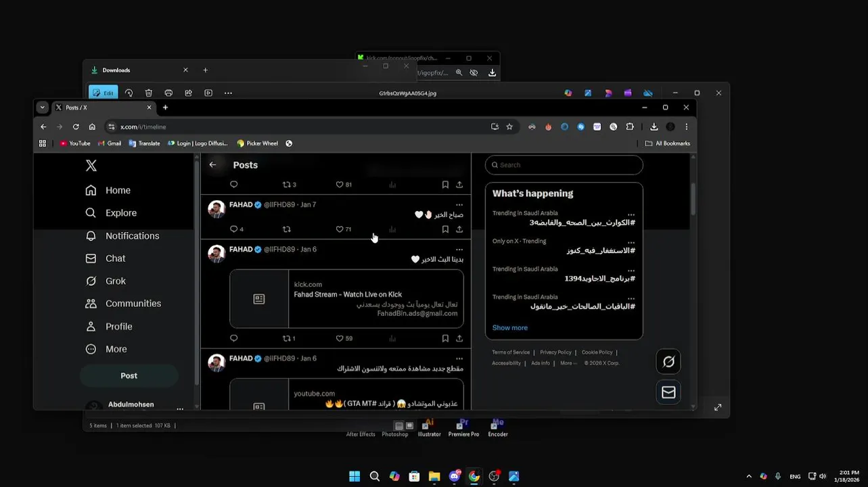Viewport: 868px width, 487px height.
Task: Open the Gmail bookmark
Action: [110, 143]
